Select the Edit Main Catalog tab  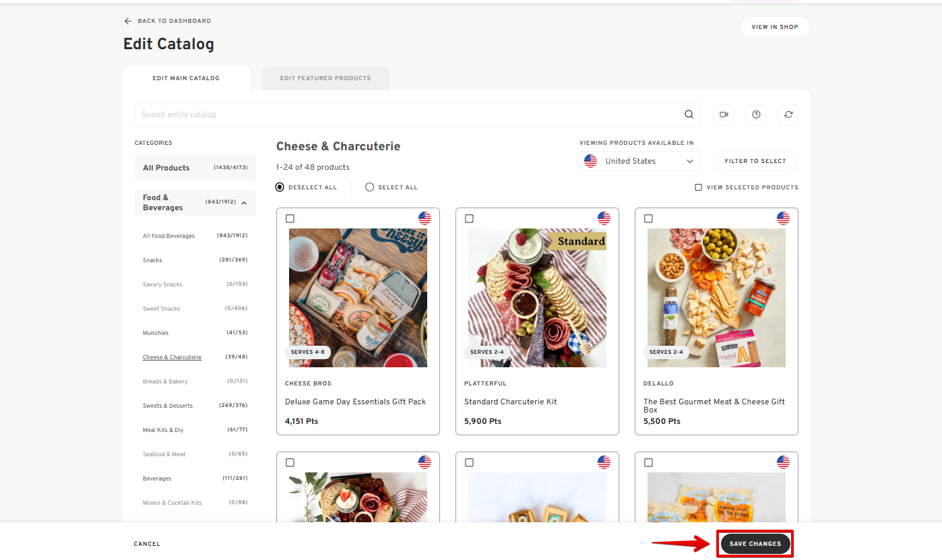pos(186,78)
